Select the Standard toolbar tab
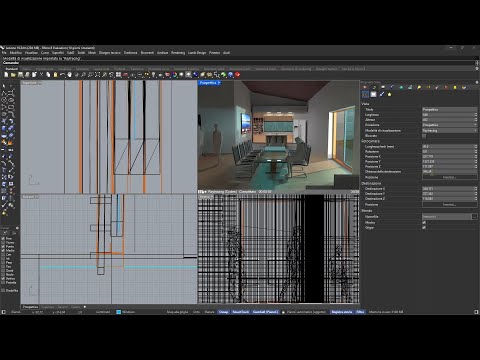 point(11,69)
